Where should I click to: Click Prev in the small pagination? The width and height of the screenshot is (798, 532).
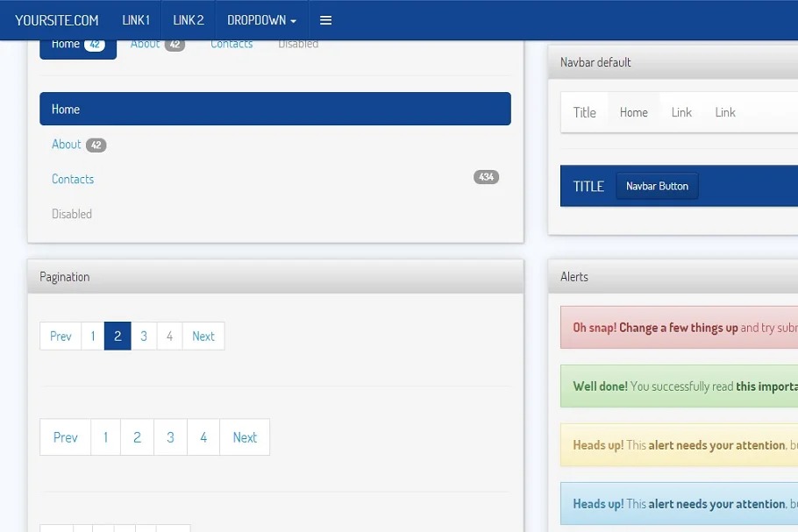coord(61,336)
